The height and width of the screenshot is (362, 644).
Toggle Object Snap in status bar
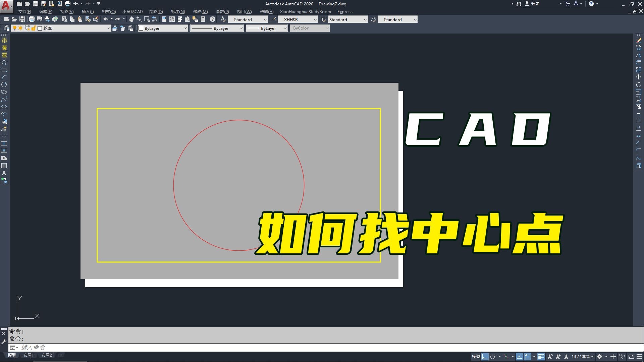[x=528, y=357]
